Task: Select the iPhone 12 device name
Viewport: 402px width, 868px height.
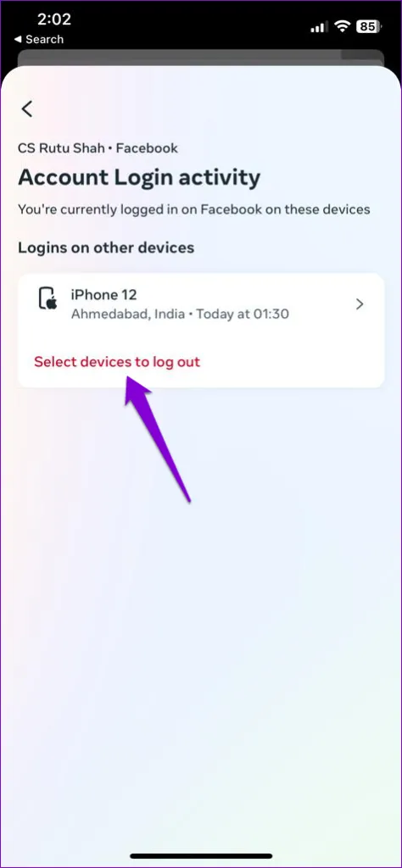Action: [x=103, y=294]
